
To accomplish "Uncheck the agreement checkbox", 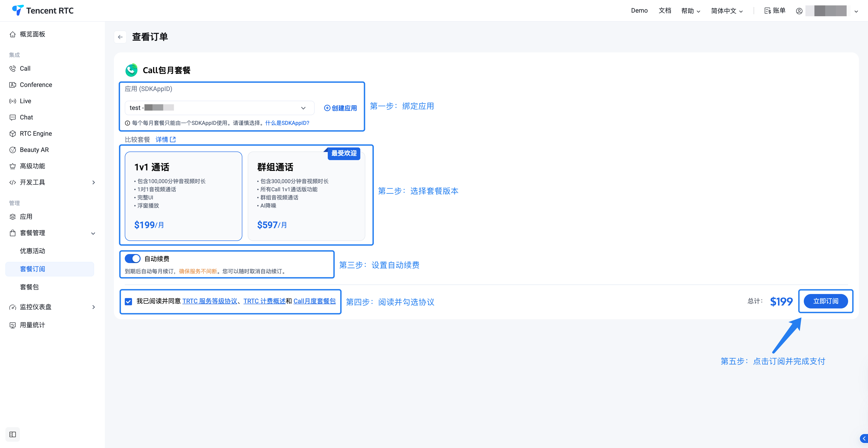I will [x=128, y=301].
